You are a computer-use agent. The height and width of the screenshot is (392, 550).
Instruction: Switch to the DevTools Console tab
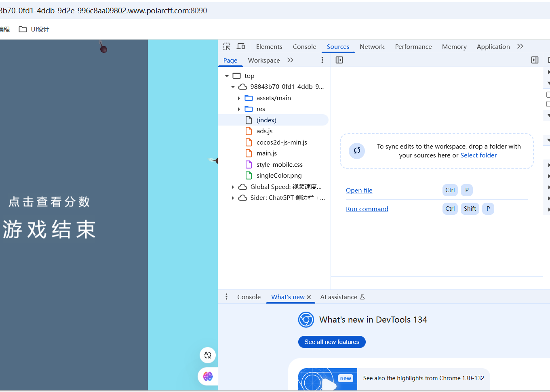click(x=304, y=46)
